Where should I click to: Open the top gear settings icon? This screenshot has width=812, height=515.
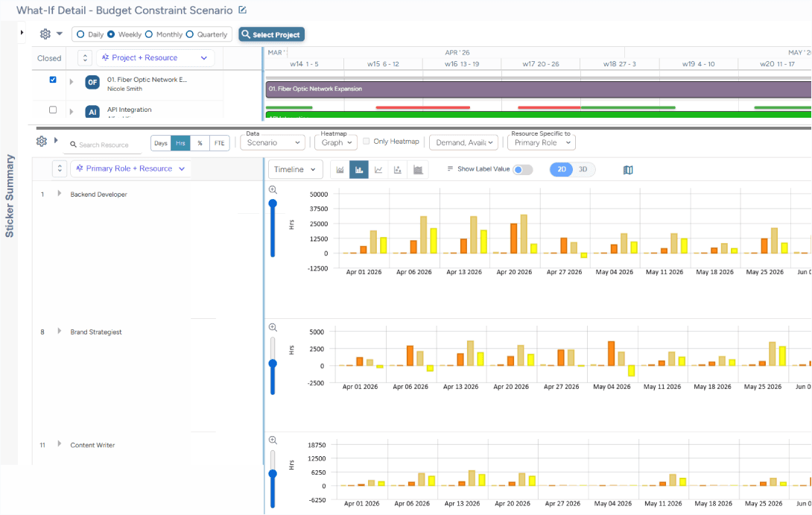tap(45, 34)
